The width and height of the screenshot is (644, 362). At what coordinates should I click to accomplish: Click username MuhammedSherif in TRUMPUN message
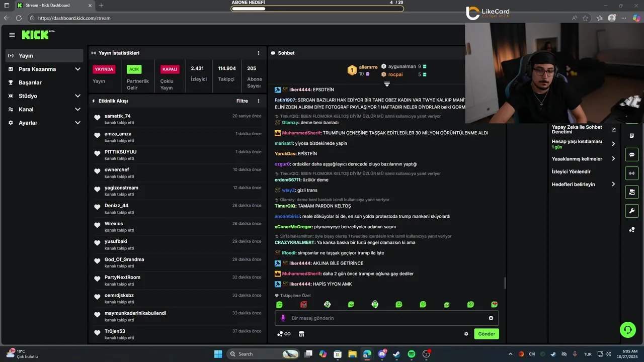click(x=301, y=133)
